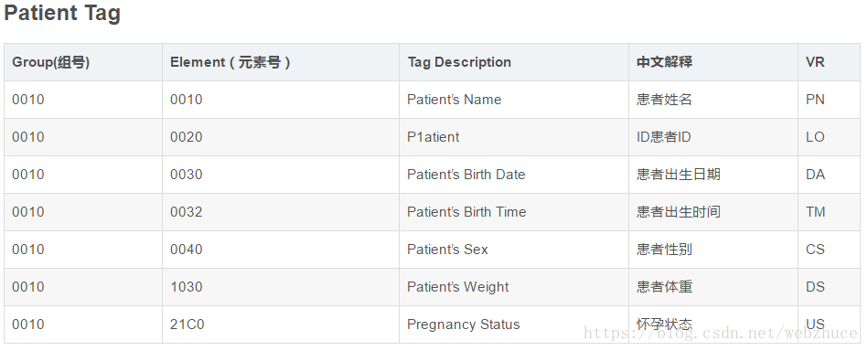Select element number 1030
The height and width of the screenshot is (351, 868).
tap(186, 287)
